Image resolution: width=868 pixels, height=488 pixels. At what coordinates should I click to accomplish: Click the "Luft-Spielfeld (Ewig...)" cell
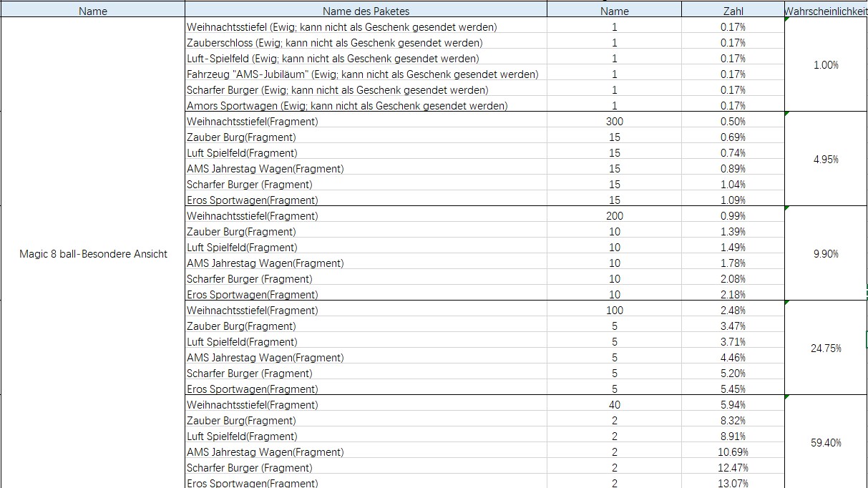point(366,58)
